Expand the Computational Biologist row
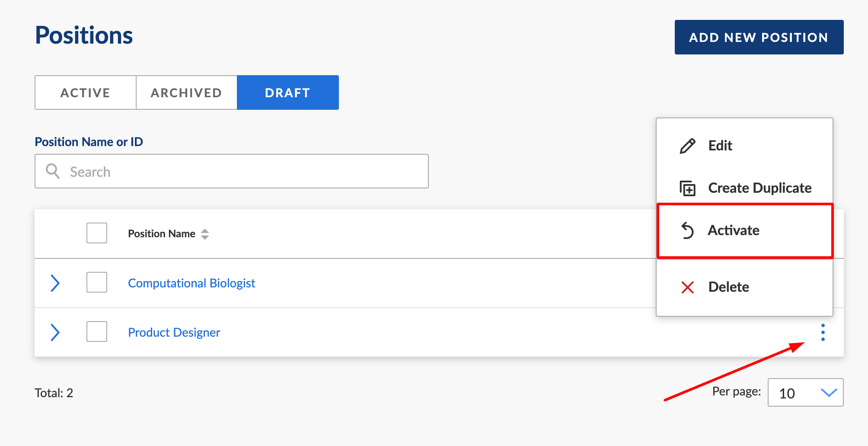 click(55, 283)
